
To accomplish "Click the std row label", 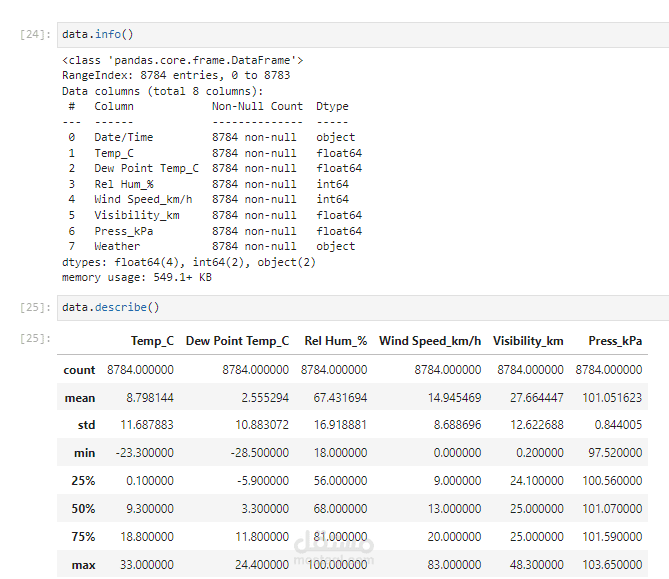I will click(86, 425).
